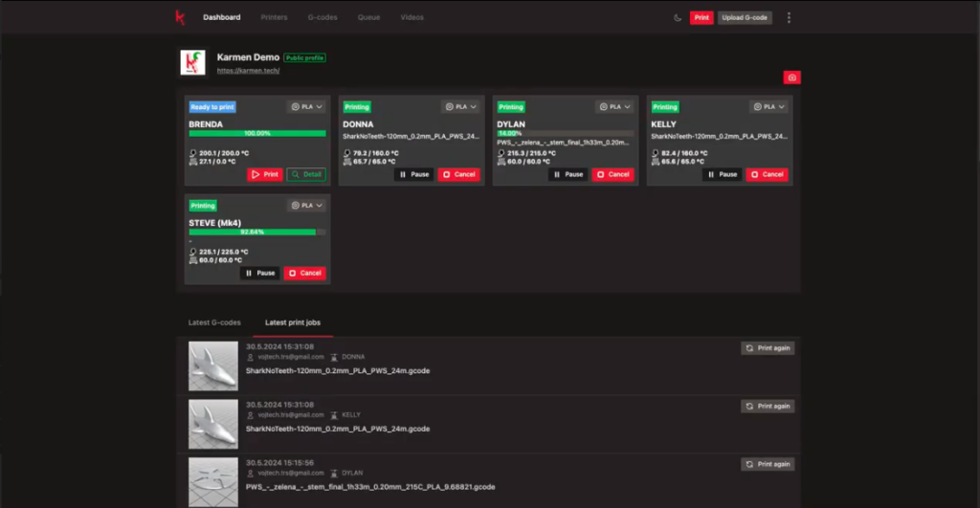Expand KELLY's PLA filament dropdown

point(770,107)
